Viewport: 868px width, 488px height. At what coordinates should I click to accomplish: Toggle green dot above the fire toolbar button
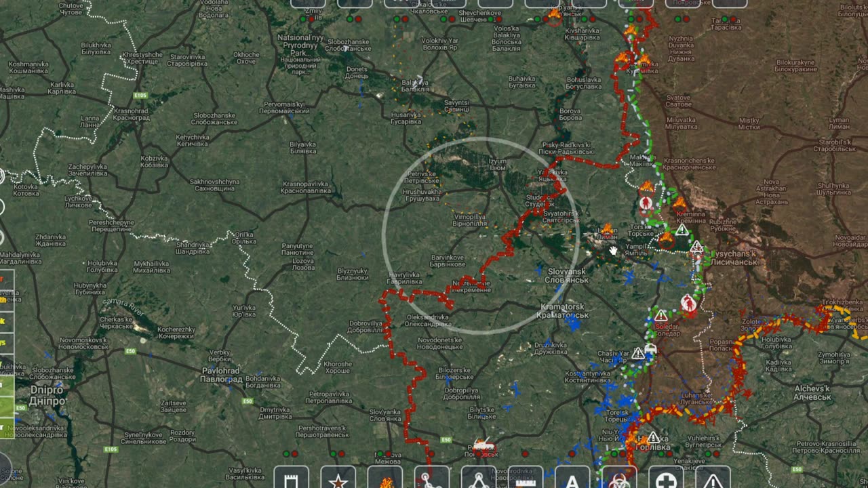click(x=380, y=453)
